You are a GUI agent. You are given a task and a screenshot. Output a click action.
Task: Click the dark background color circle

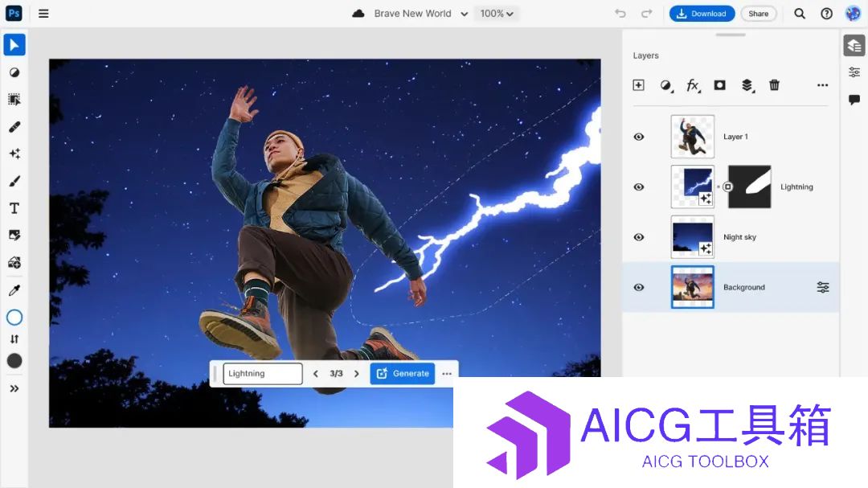click(14, 361)
